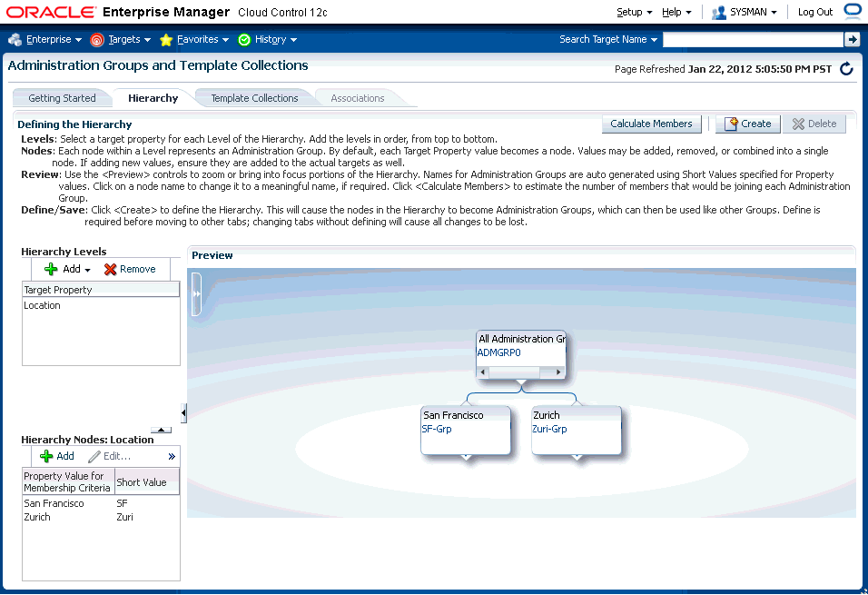The height and width of the screenshot is (595, 868).
Task: Click the SYSMAN user icon
Action: pyautogui.click(x=718, y=12)
